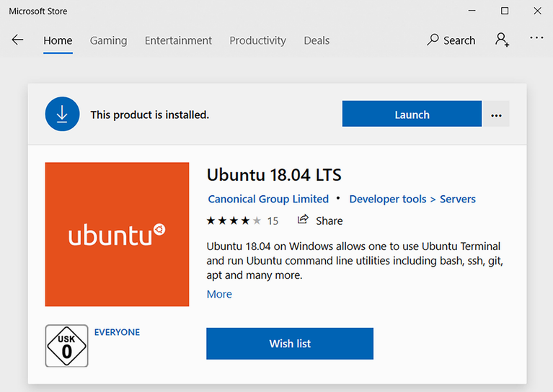Screen dimensions: 553x392
Task: Click the account sign-in icon
Action: tap(502, 40)
